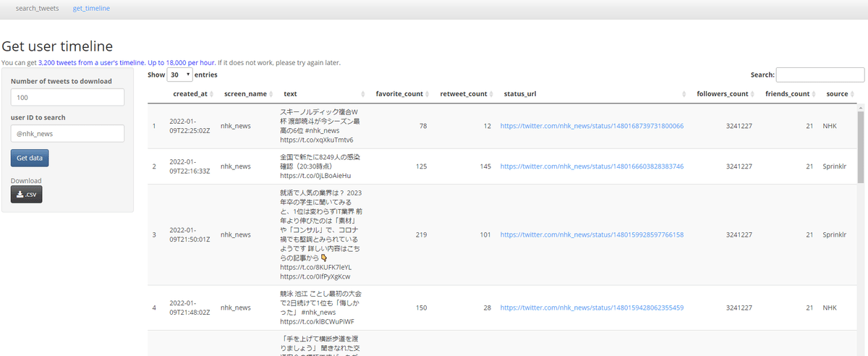The width and height of the screenshot is (868, 356).
Task: Click NHK source in row 4
Action: coord(830,308)
